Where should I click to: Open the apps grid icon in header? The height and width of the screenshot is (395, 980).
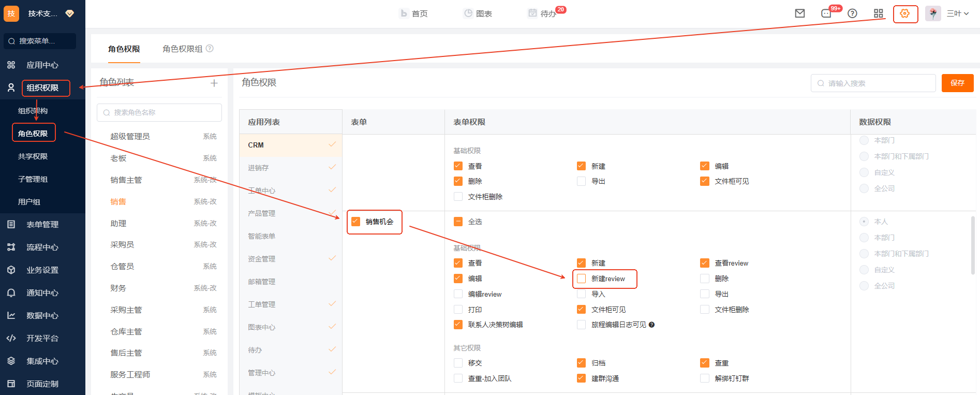tap(879, 13)
